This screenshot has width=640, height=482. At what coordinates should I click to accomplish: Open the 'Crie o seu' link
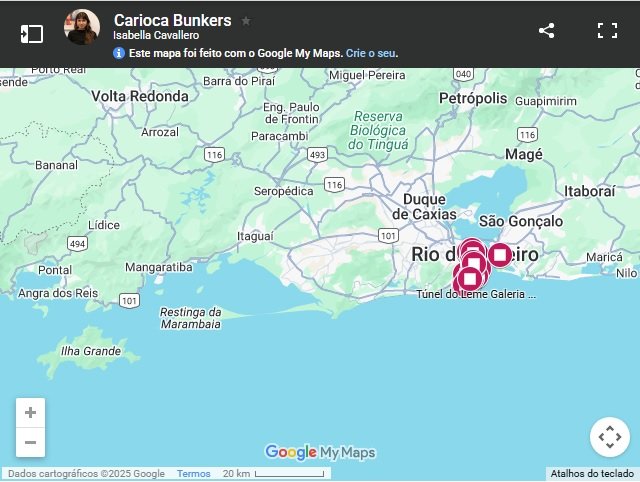point(371,53)
